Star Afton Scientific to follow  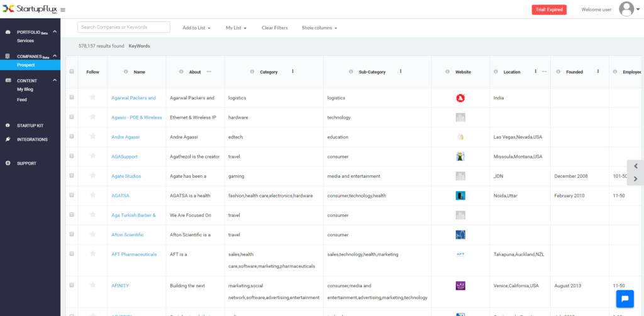point(93,234)
